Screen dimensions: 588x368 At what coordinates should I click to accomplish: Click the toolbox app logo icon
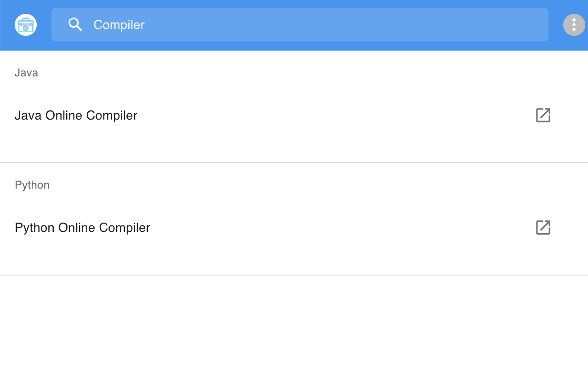coord(26,25)
